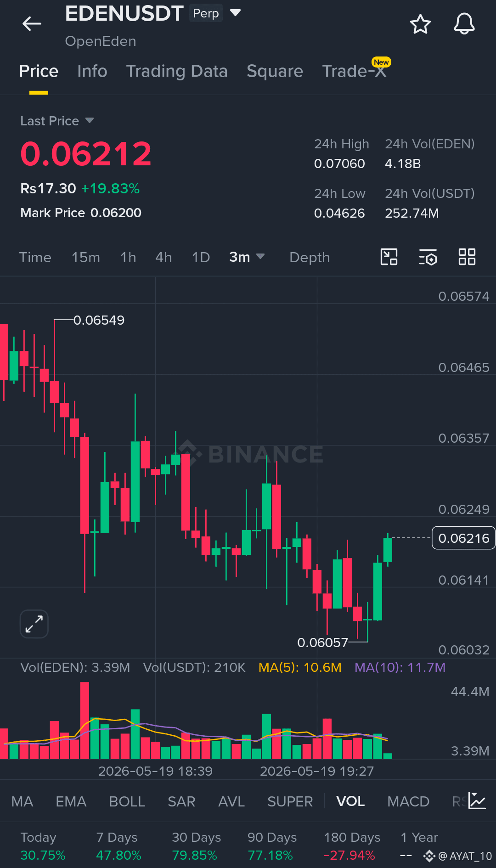The width and height of the screenshot is (496, 868).
Task: Select the 1h interval
Action: 128,257
